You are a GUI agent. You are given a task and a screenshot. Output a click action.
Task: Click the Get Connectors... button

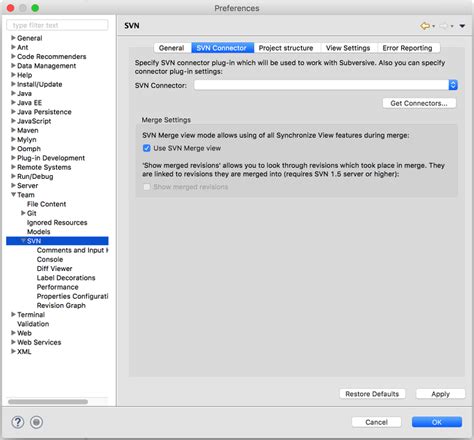click(419, 103)
